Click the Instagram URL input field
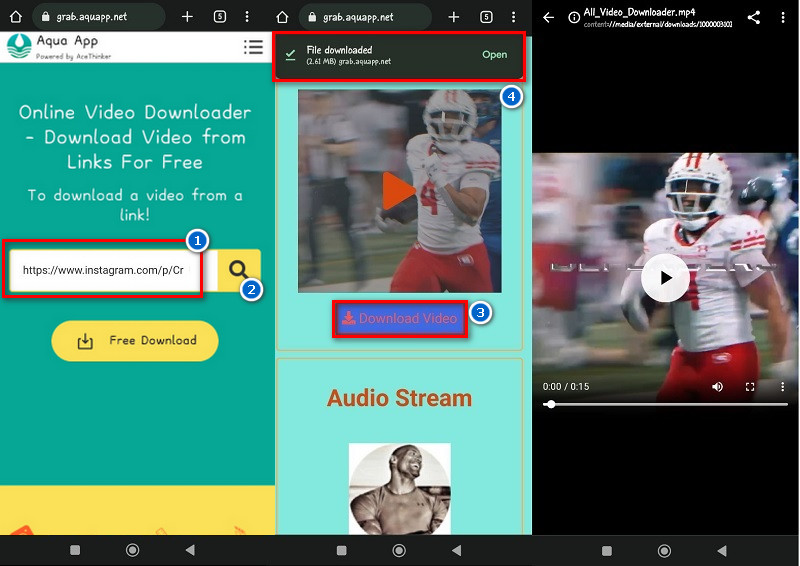This screenshot has height=566, width=800. coord(105,269)
